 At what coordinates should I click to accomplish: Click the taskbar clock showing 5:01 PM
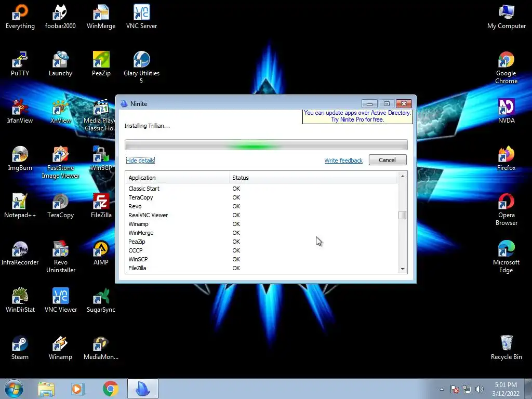coord(506,389)
